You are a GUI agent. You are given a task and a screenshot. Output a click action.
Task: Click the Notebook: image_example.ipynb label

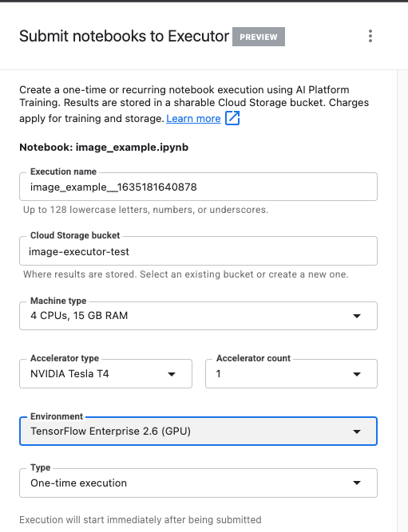(104, 148)
